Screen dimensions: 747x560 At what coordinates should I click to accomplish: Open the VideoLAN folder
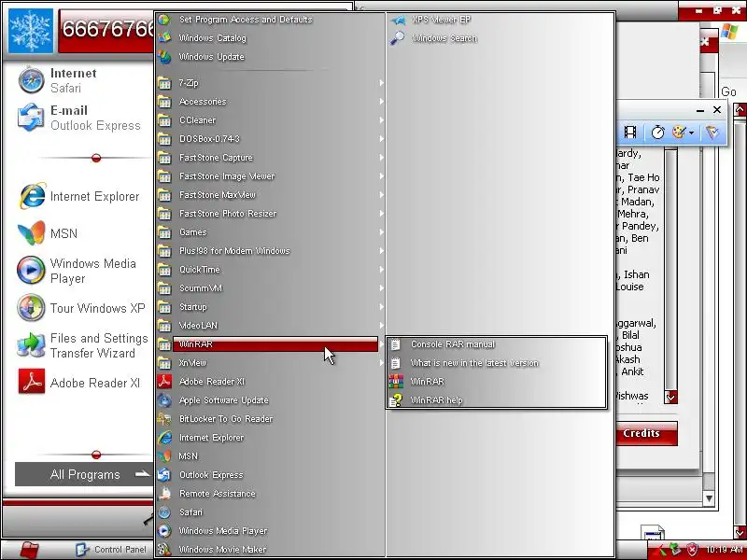(x=270, y=325)
